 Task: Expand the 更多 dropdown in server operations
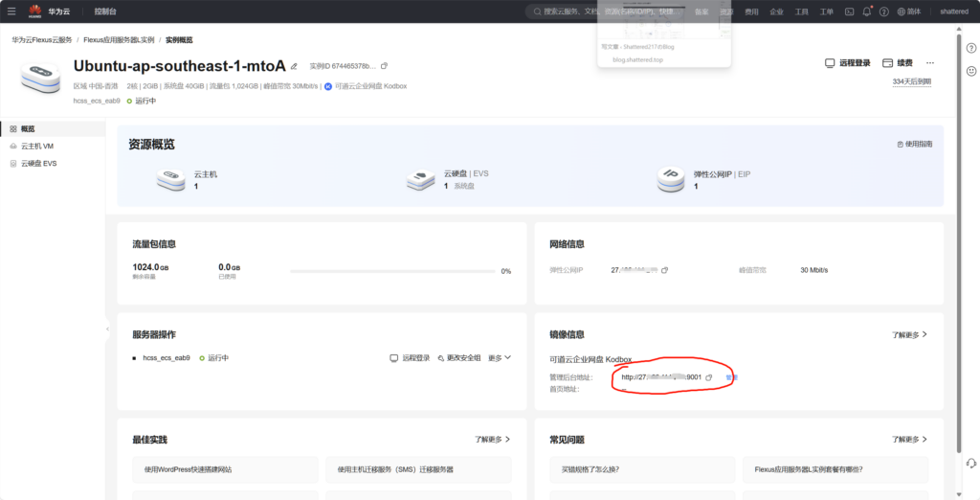[x=500, y=358]
